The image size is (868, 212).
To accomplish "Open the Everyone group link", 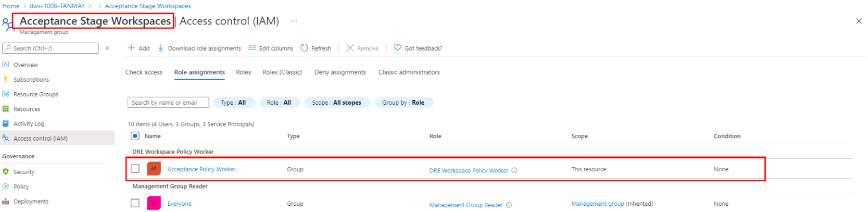I will [180, 204].
